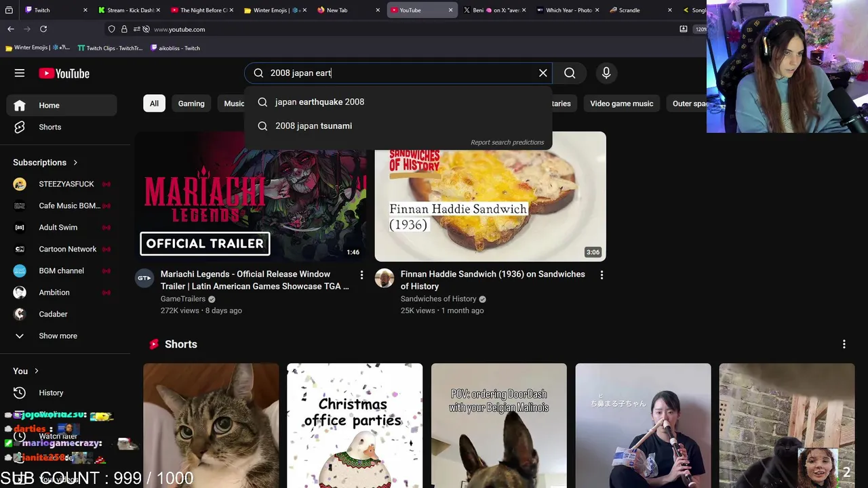Play the Mariachi Legends trailer thumbnail

coord(250,197)
